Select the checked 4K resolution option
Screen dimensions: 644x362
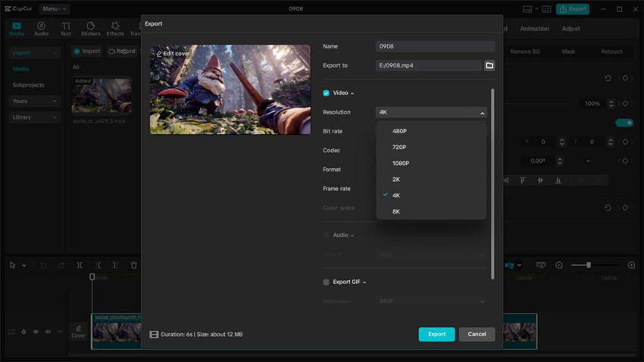click(x=431, y=195)
